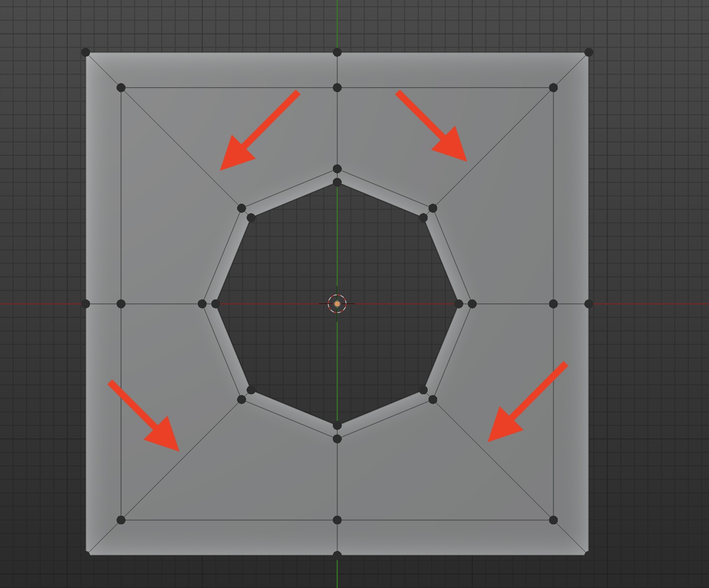
Task: Select the inner square's top-middle vertex
Action: [337, 88]
